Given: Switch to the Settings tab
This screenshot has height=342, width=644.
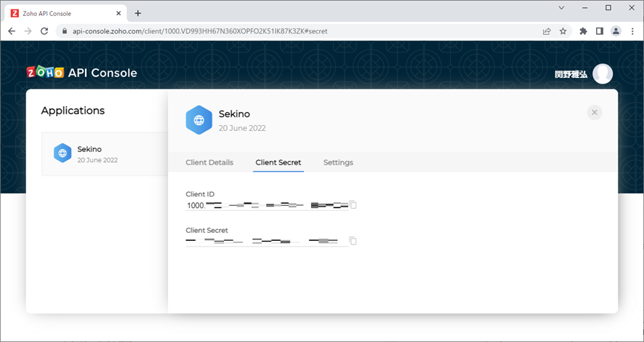Looking at the screenshot, I should click(x=338, y=162).
